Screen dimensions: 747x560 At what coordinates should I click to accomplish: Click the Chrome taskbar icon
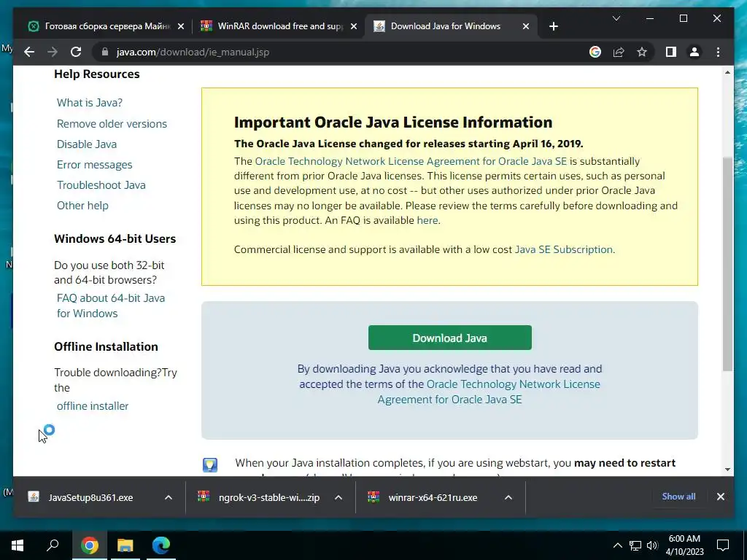[89, 545]
